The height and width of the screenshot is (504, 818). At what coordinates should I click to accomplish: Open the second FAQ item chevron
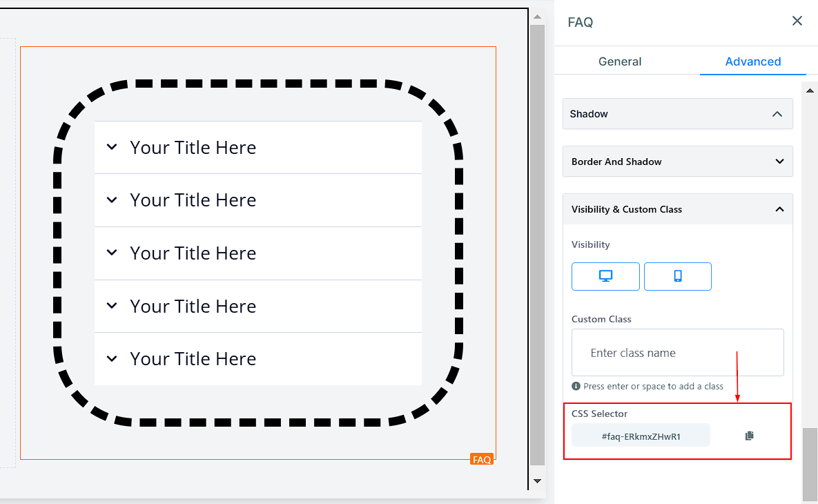tap(112, 200)
